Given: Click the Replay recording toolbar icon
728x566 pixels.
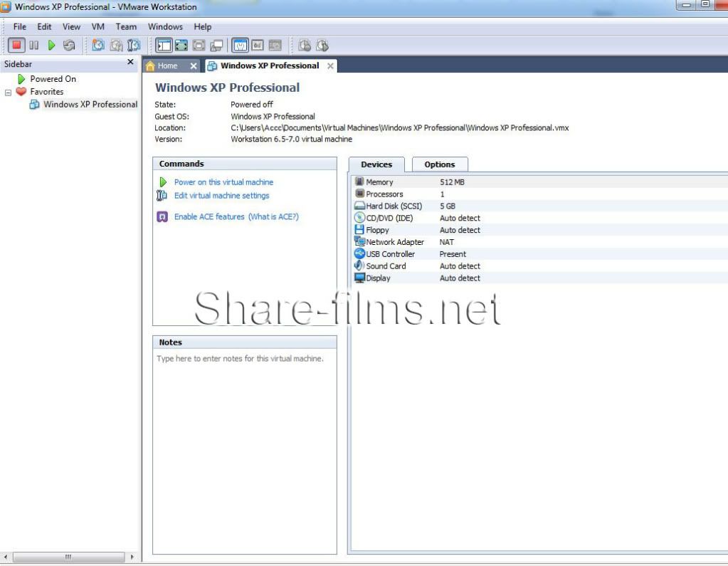Looking at the screenshot, I should point(322,45).
